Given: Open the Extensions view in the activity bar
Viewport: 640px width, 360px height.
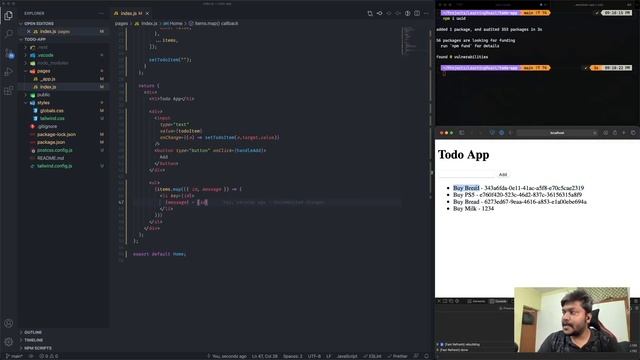Looking at the screenshot, I should (8, 91).
